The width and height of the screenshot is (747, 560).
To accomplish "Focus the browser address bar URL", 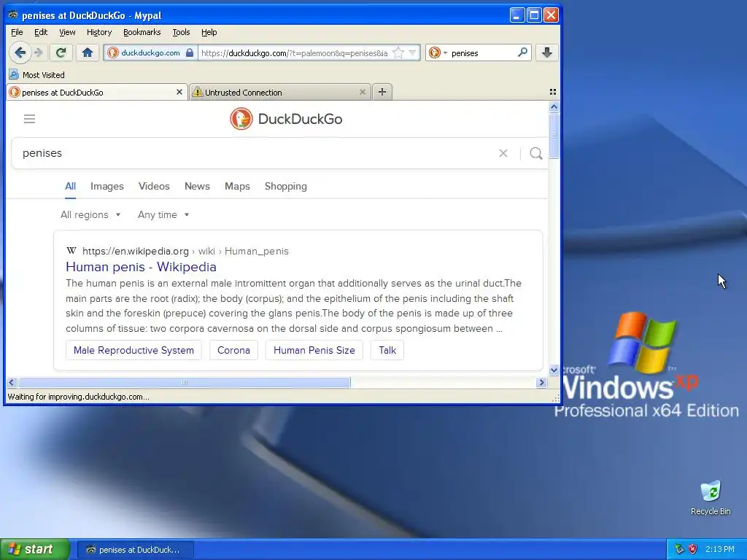I will 295,52.
